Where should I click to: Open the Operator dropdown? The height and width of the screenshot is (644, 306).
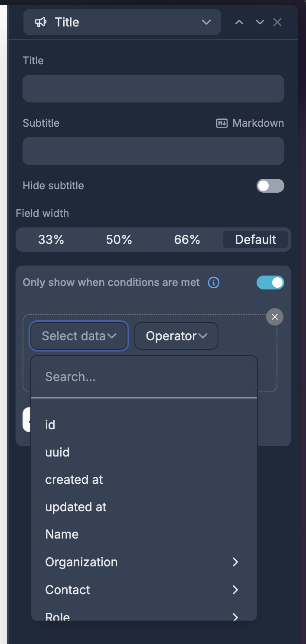click(x=176, y=336)
